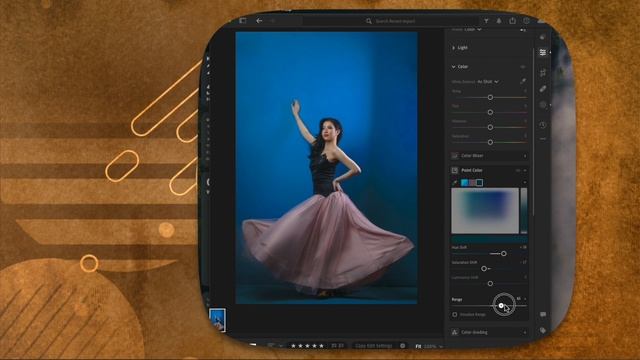Viewport: 640px width, 360px height.
Task: Click the Point Color panel icon
Action: click(455, 170)
